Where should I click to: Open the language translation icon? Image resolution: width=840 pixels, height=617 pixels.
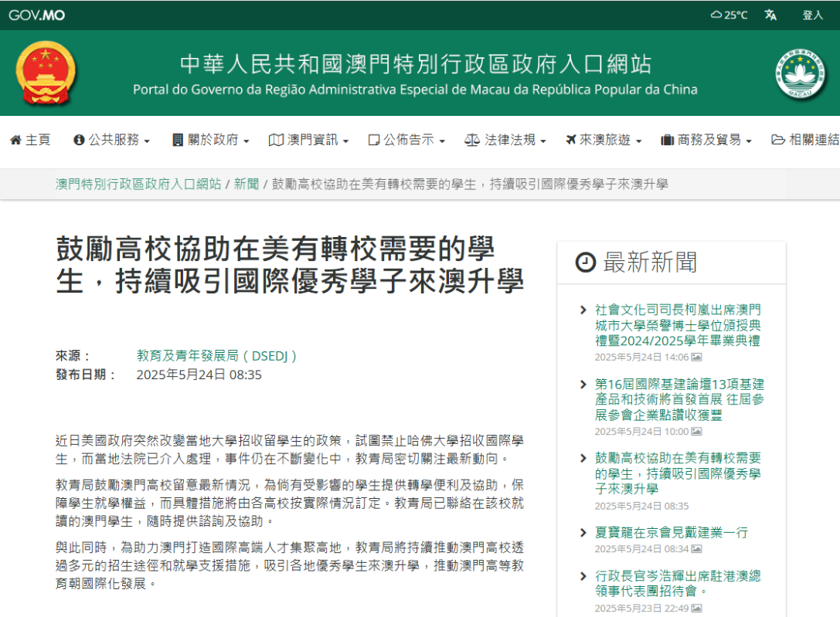point(770,15)
